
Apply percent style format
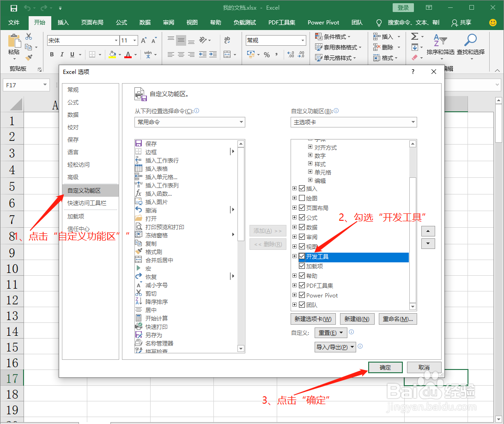pyautogui.click(x=267, y=55)
